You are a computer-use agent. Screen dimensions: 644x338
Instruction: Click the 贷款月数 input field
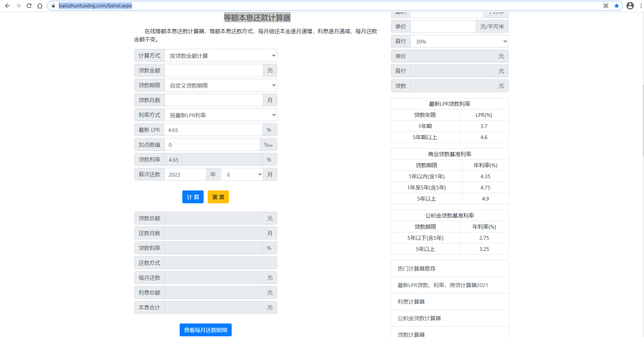[214, 100]
